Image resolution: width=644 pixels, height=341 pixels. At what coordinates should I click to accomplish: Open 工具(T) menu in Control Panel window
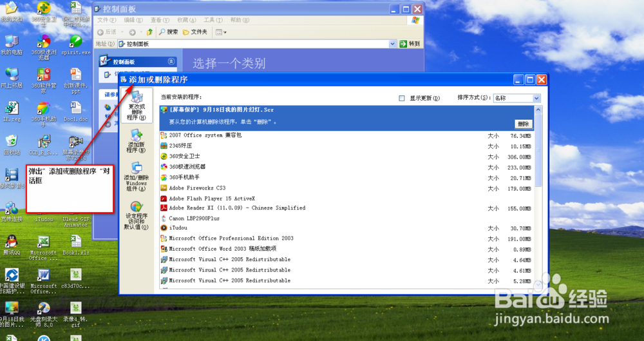pos(213,20)
